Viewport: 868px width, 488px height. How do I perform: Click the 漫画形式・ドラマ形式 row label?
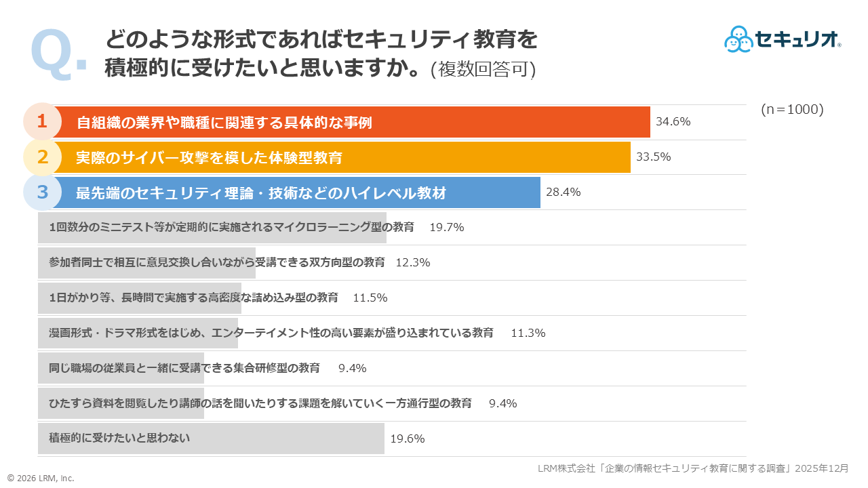271,333
